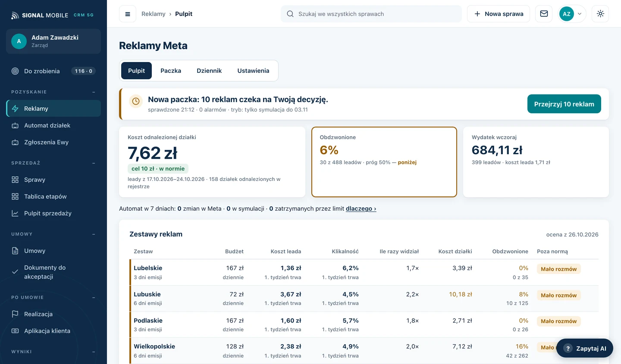The height and width of the screenshot is (364, 621).
Task: Follow the dlaczego link
Action: click(361, 208)
